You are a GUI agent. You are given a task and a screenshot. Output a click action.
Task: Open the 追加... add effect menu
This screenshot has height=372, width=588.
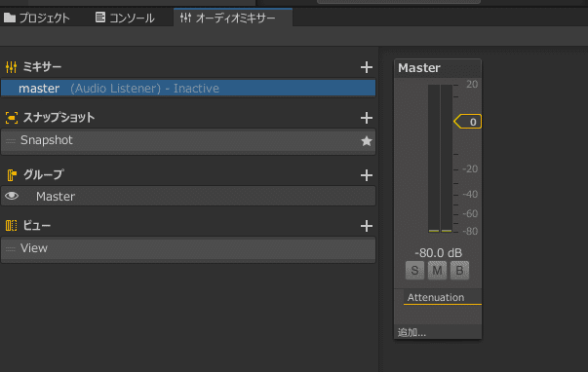coord(438,332)
